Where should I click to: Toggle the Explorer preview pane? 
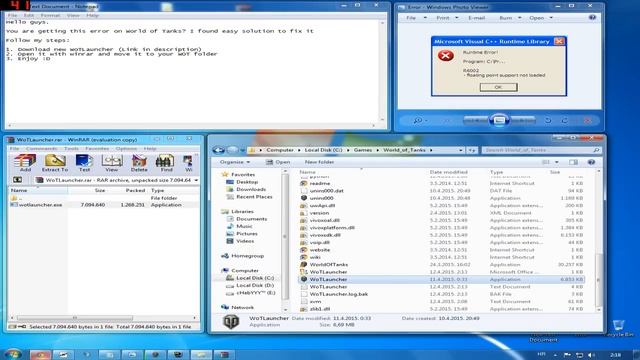coord(573,162)
